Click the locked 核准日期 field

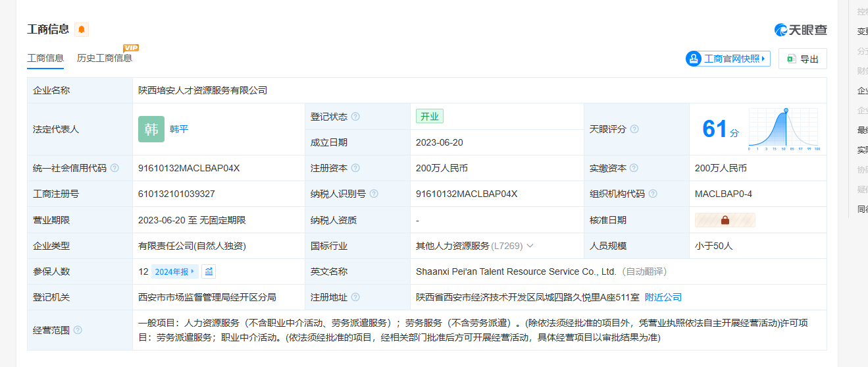pyautogui.click(x=725, y=220)
